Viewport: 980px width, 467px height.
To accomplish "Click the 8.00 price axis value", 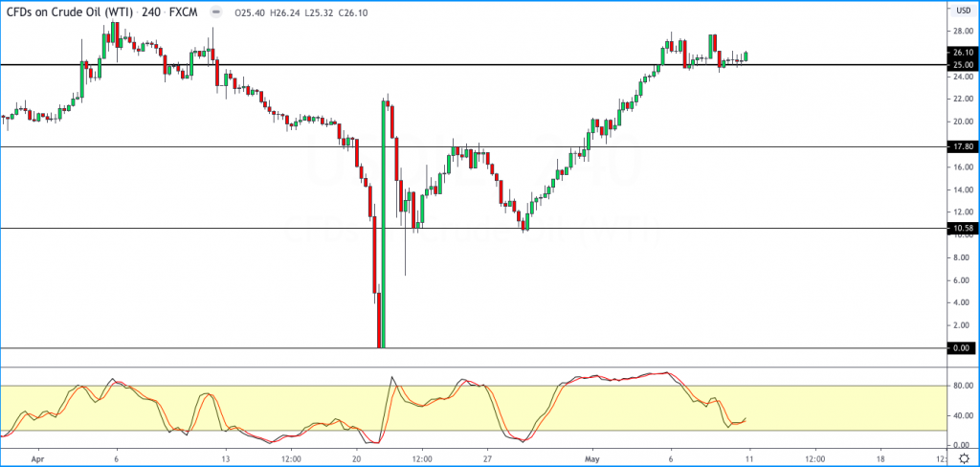I will point(963,257).
